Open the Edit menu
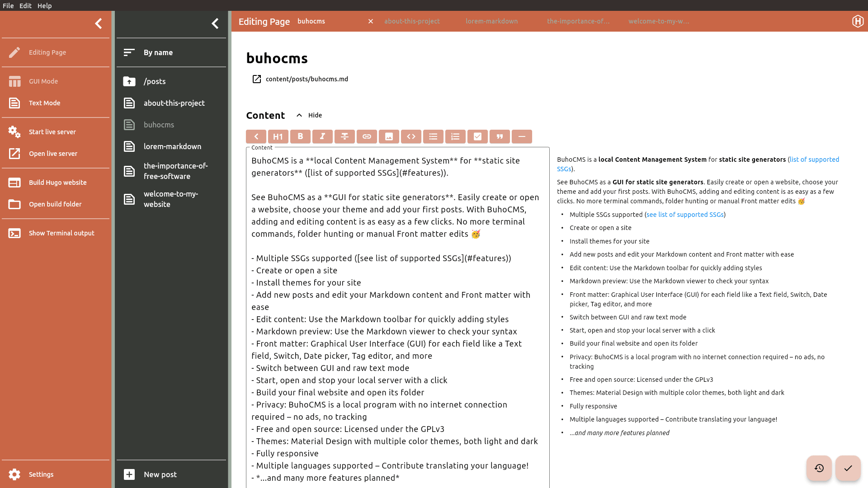 [x=25, y=5]
